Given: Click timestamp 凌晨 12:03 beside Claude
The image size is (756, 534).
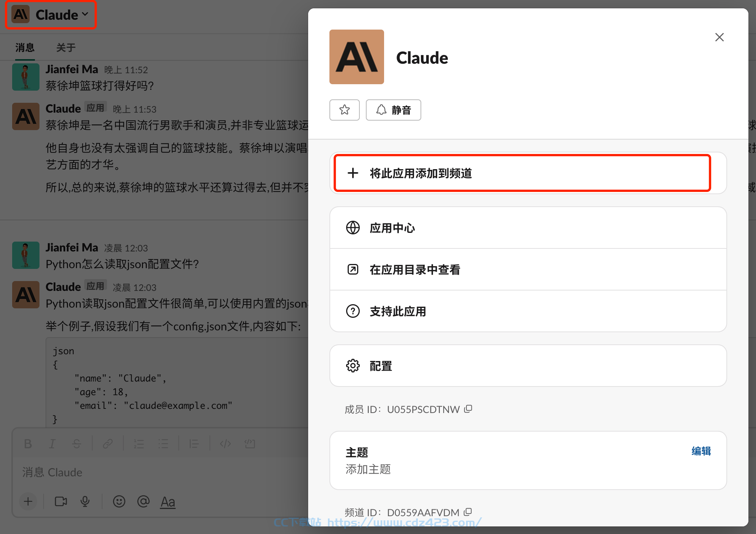Looking at the screenshot, I should 134,287.
